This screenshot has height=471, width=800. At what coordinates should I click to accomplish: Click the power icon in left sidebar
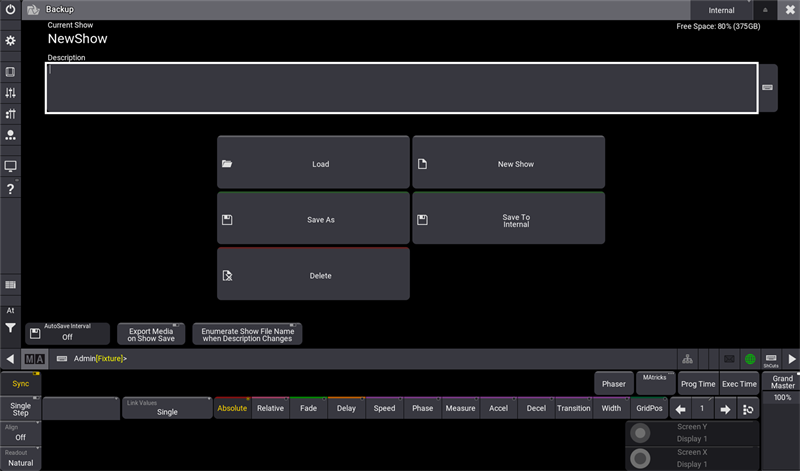10,9
